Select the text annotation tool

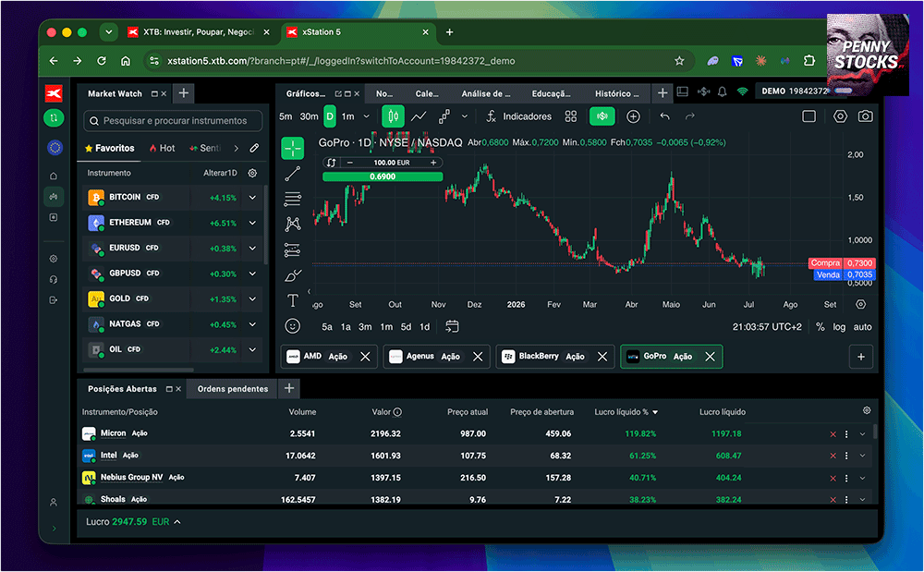292,300
